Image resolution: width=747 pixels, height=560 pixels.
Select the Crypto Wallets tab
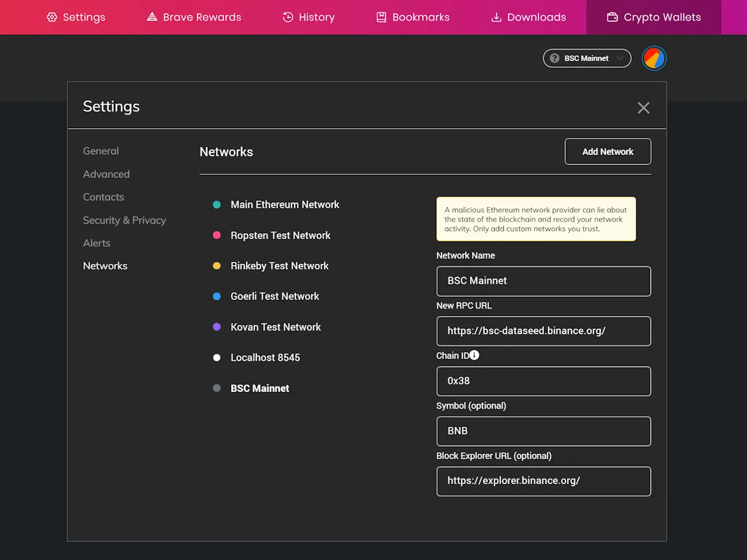(654, 17)
